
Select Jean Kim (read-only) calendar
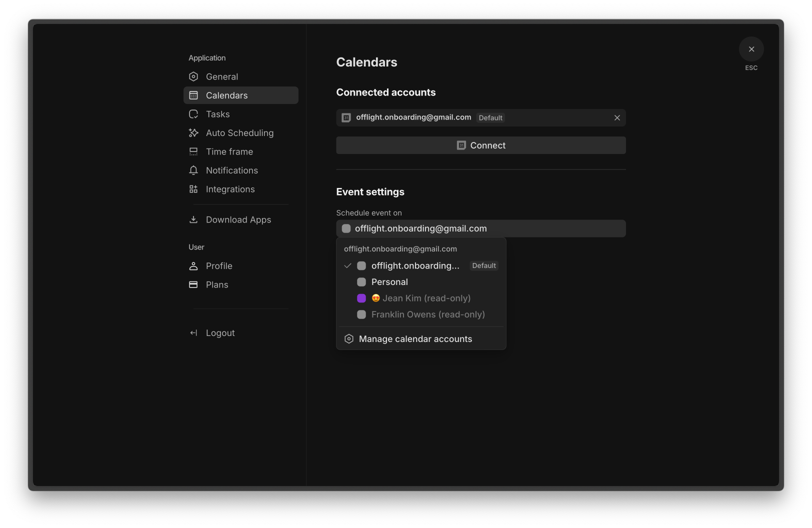tap(421, 298)
